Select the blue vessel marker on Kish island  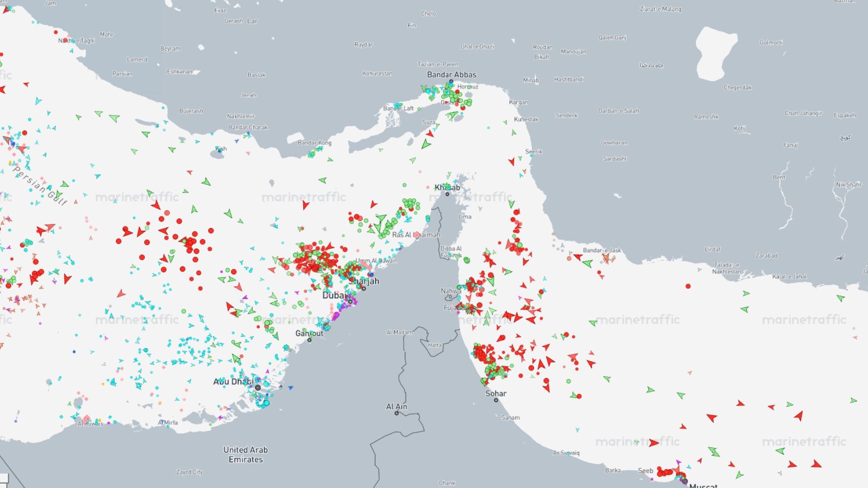tap(220, 151)
